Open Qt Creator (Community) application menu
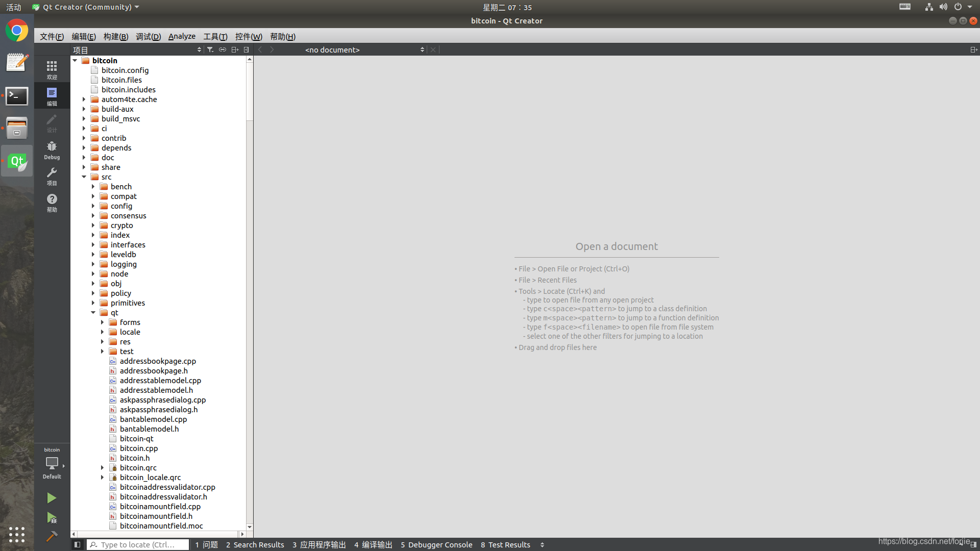The image size is (980, 551). [86, 7]
